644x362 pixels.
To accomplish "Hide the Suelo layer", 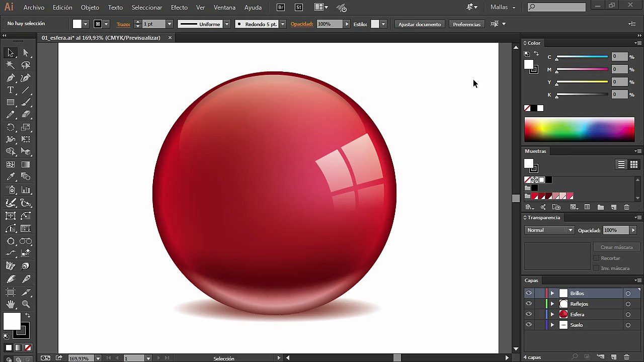I will [528, 325].
